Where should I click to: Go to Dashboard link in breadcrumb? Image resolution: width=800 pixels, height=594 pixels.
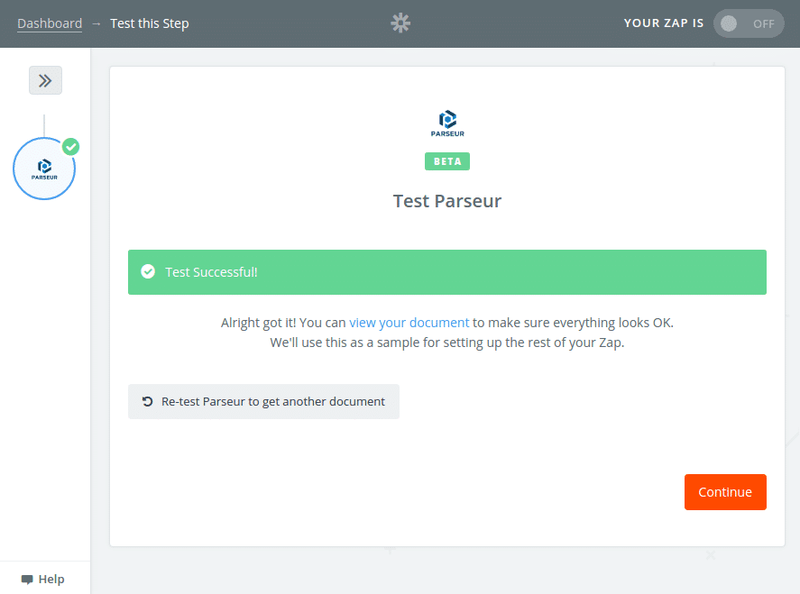pyautogui.click(x=49, y=23)
